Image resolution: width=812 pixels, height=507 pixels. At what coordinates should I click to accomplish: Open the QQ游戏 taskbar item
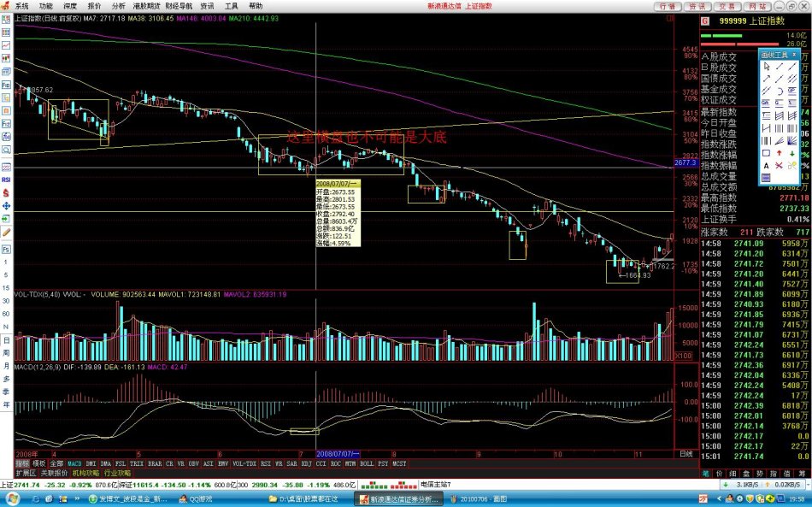pos(195,499)
